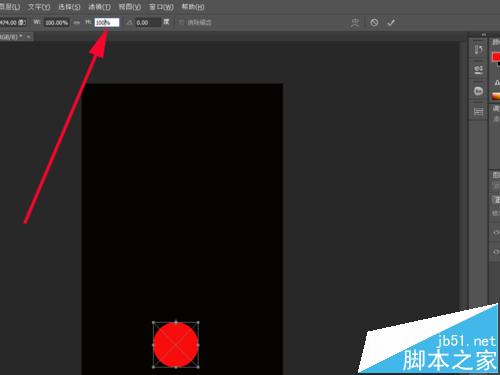The height and width of the screenshot is (375, 500).
Task: Expand the collapsed panel dock arrows
Action: coord(484,34)
